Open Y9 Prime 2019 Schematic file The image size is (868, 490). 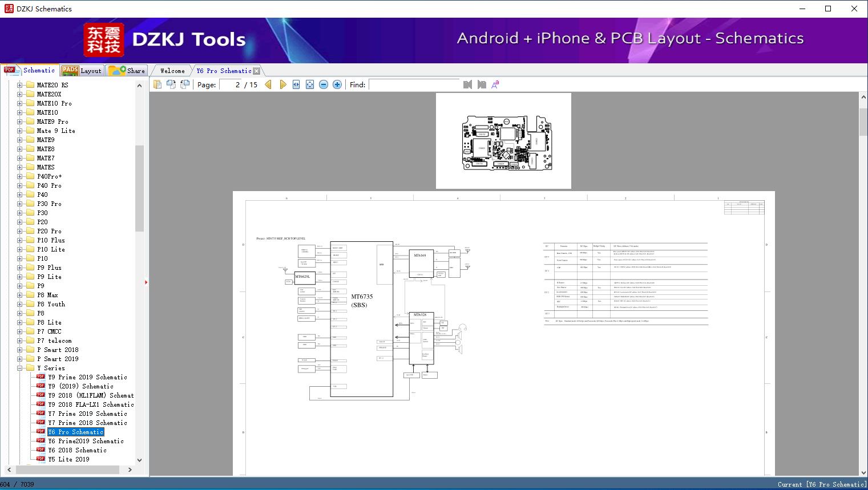point(87,377)
